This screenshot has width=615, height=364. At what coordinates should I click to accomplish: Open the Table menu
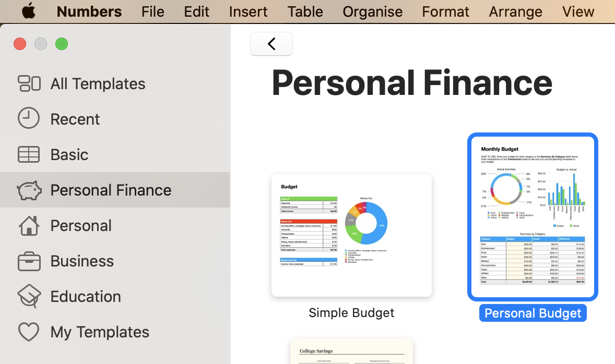pyautogui.click(x=305, y=11)
